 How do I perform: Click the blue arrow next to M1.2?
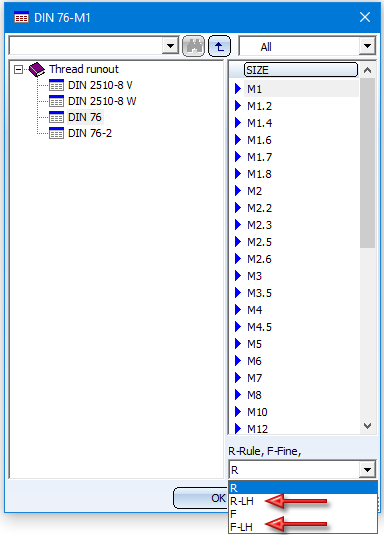point(238,106)
